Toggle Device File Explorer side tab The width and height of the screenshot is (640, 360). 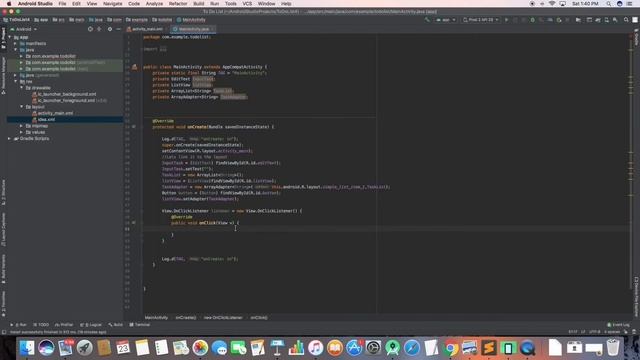tap(636, 297)
